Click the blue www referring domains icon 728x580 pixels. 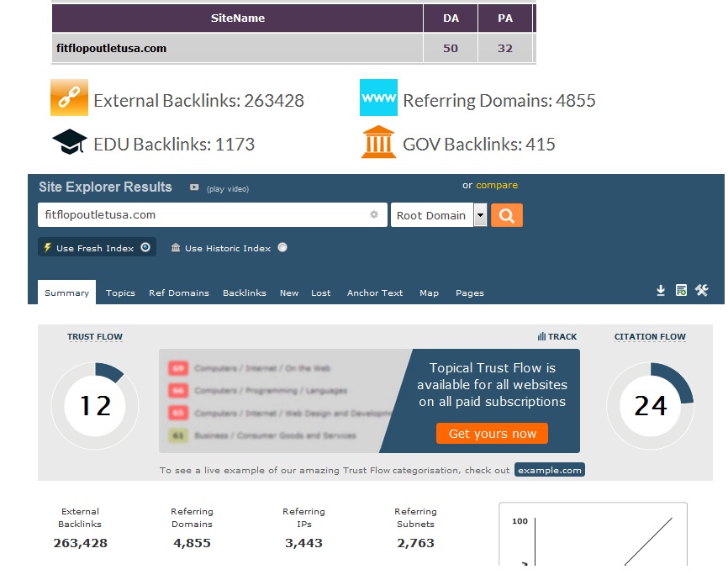click(378, 98)
